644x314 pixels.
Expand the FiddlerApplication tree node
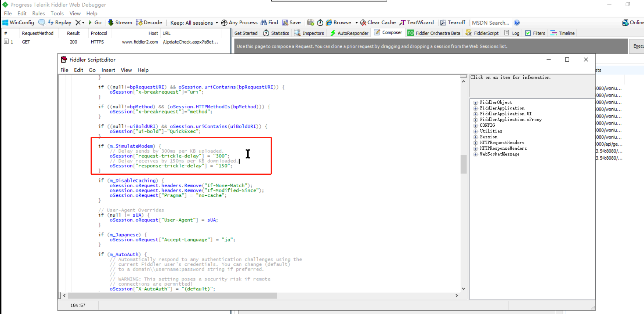pos(476,108)
